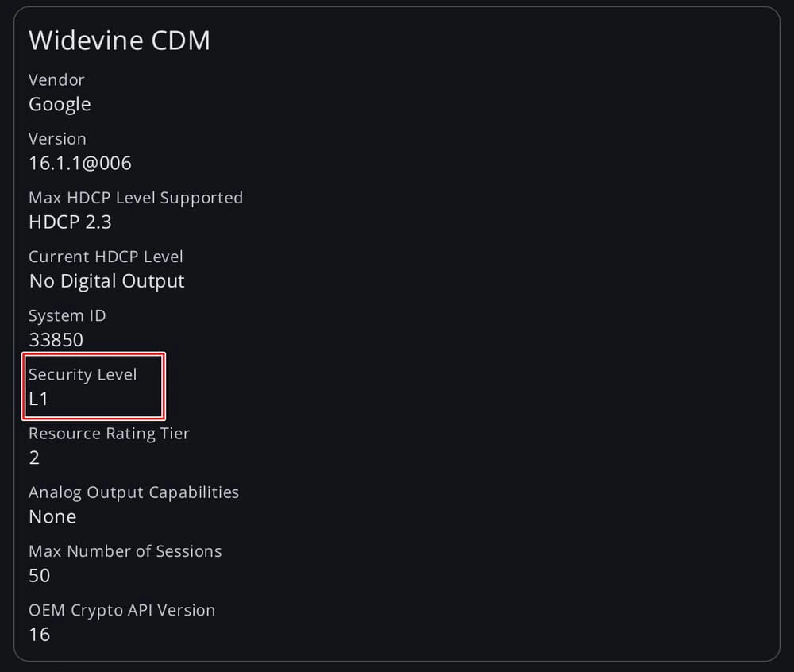Select the HDCP 2.3 value

pyautogui.click(x=70, y=222)
